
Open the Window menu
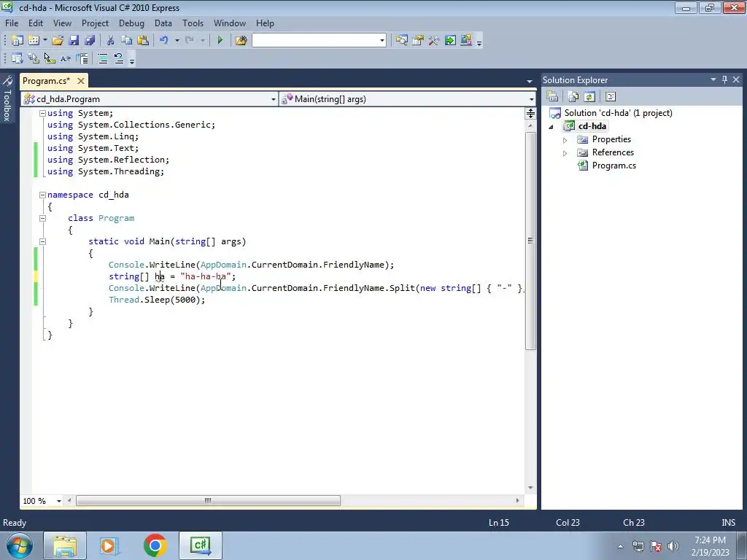[230, 23]
